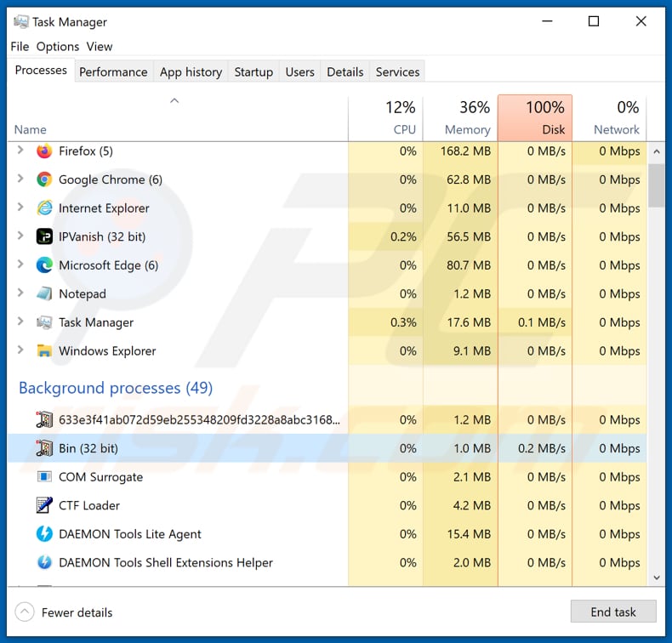The image size is (672, 643).
Task: Expand the Windows Explorer process
Action: (x=20, y=350)
